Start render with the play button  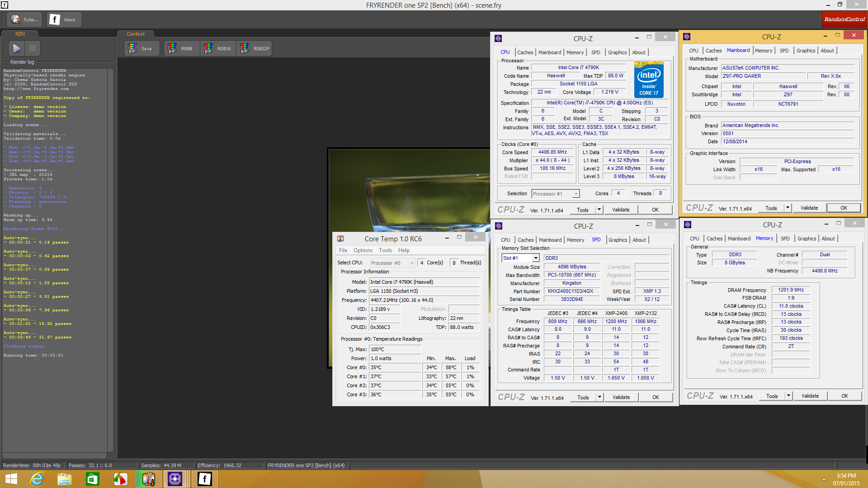point(17,48)
